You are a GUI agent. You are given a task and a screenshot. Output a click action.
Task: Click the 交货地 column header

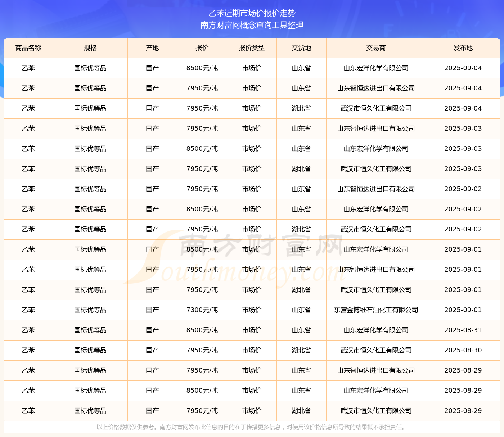(x=301, y=48)
